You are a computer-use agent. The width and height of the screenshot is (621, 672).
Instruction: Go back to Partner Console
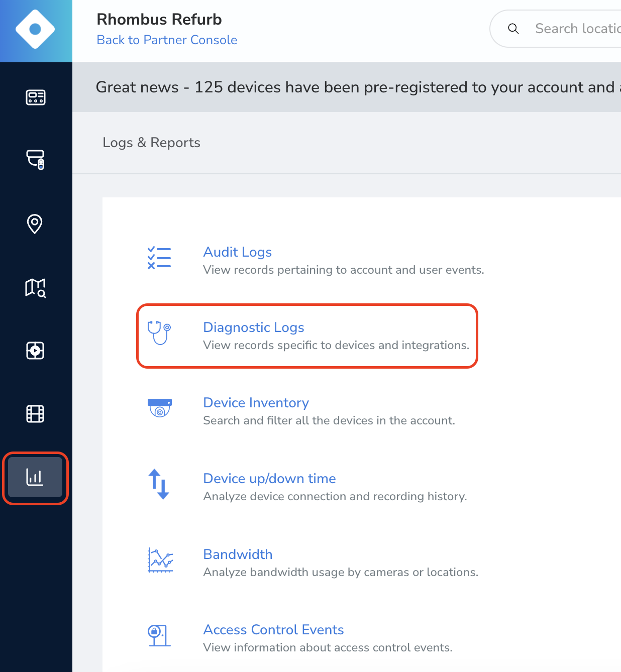tap(167, 40)
